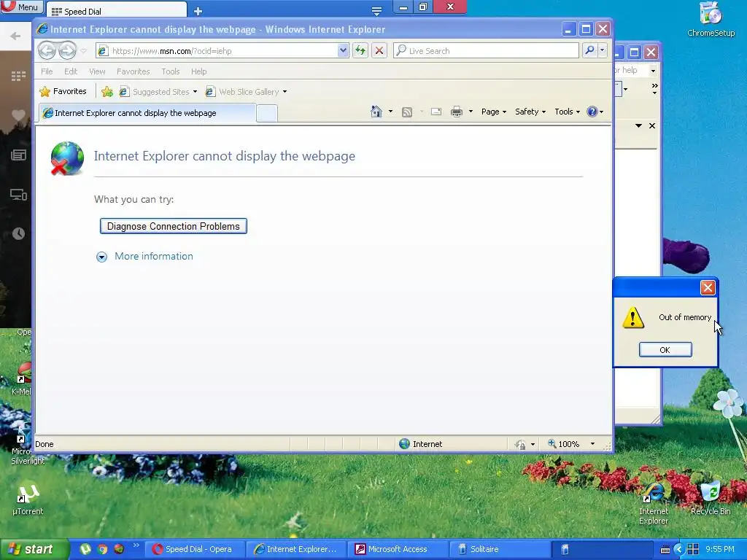Click the Opera tab menu lines icon

376,11
